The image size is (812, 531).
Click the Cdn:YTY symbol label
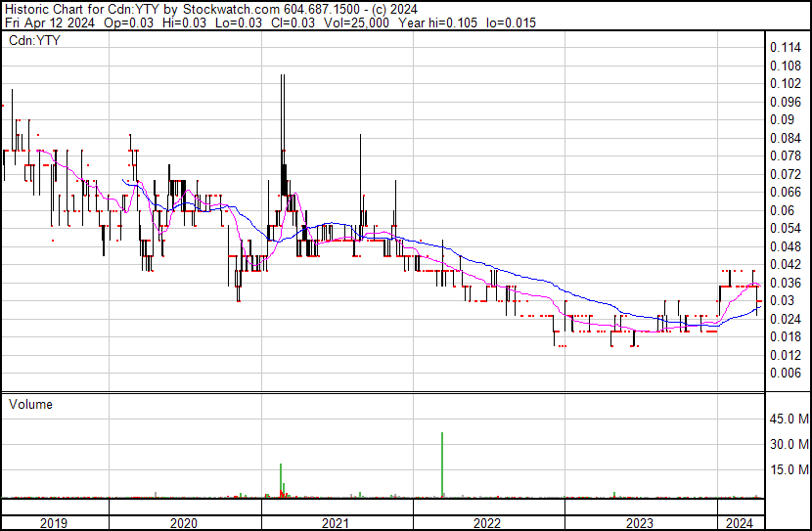[34, 41]
